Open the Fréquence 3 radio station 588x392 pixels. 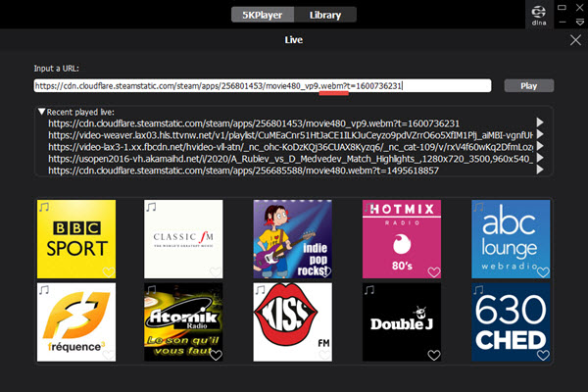[x=76, y=322]
